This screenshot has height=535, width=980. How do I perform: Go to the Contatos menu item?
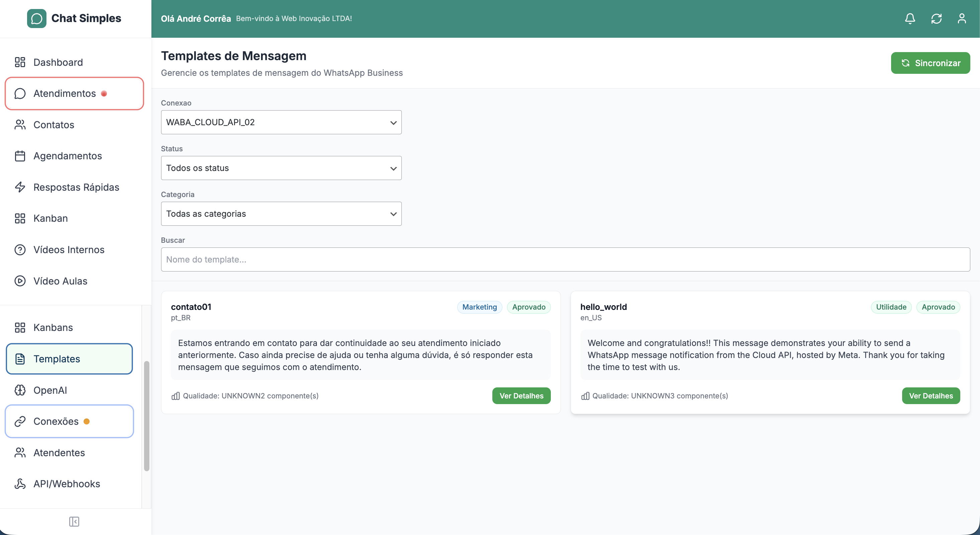[53, 125]
